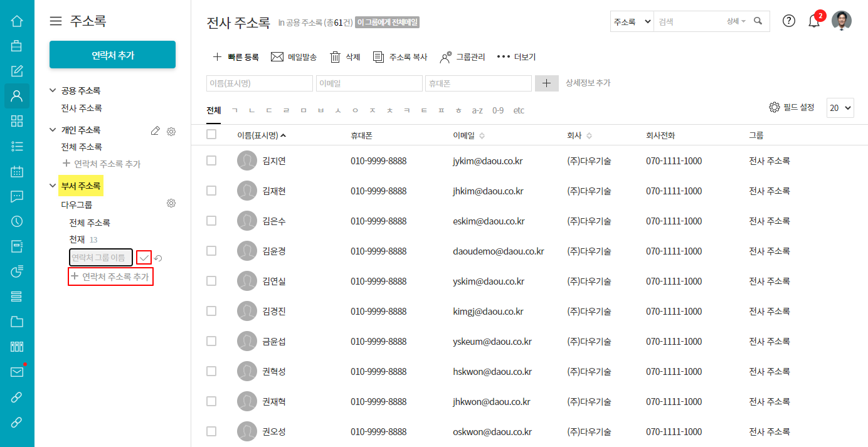Select the a-z filter tab
The image size is (868, 447).
pos(477,110)
